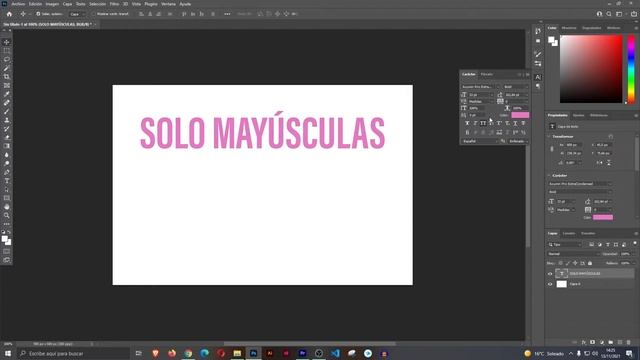Click Windows Start button
Screen dimensions: 640x360
[x=7, y=353]
